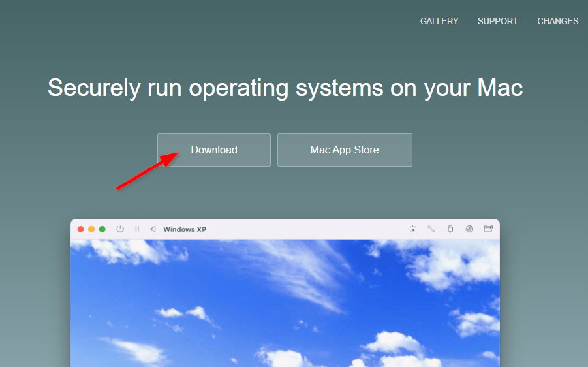This screenshot has width=588, height=367.
Task: Click the headline 'Securely run operating systems on your Mac'
Action: (285, 88)
